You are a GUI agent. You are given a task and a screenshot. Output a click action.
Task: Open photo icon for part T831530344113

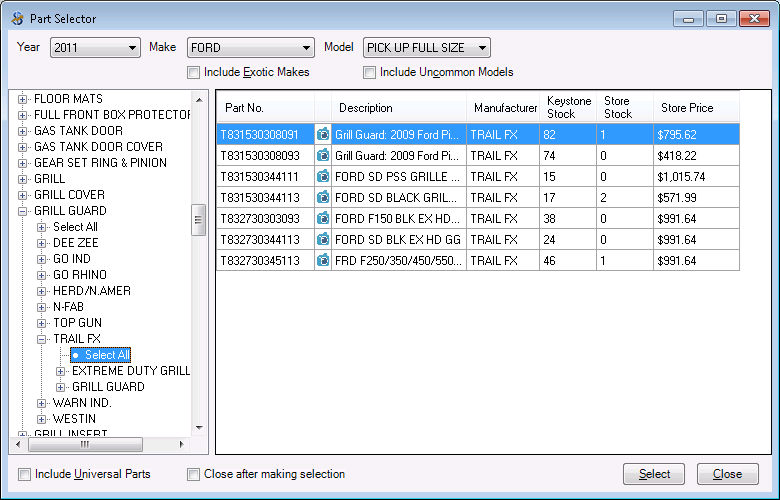click(x=323, y=197)
